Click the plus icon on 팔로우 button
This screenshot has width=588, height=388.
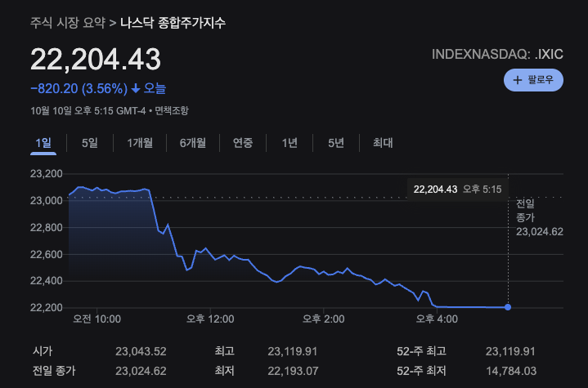[x=517, y=80]
